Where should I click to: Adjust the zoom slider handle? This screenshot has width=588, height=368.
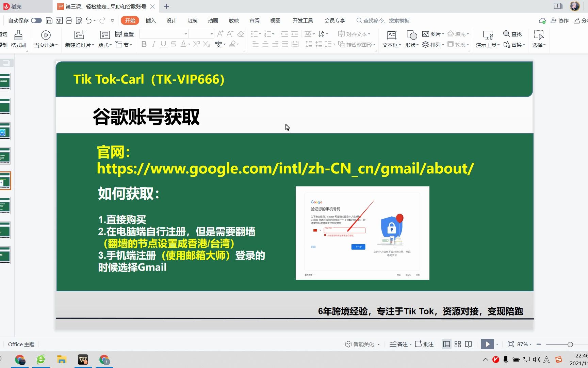570,344
